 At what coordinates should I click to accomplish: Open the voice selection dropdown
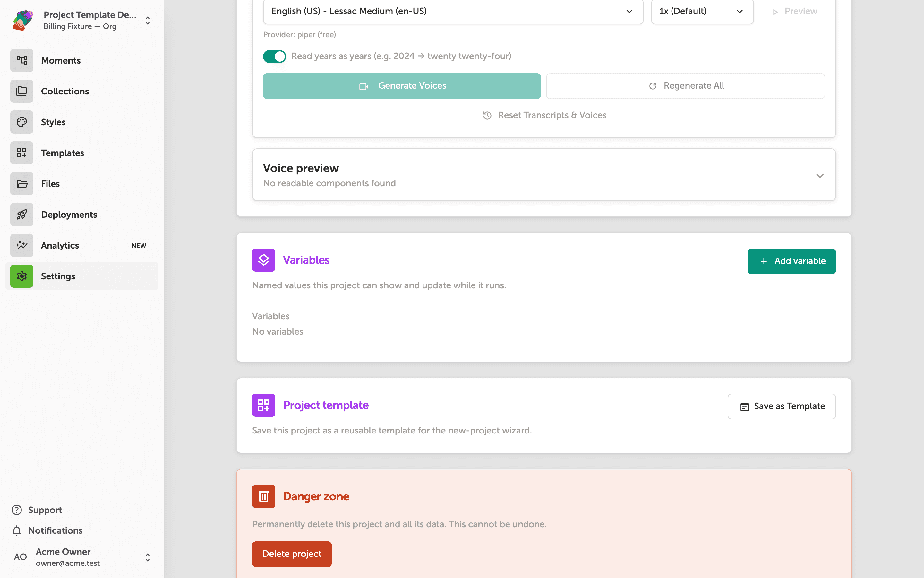click(453, 12)
